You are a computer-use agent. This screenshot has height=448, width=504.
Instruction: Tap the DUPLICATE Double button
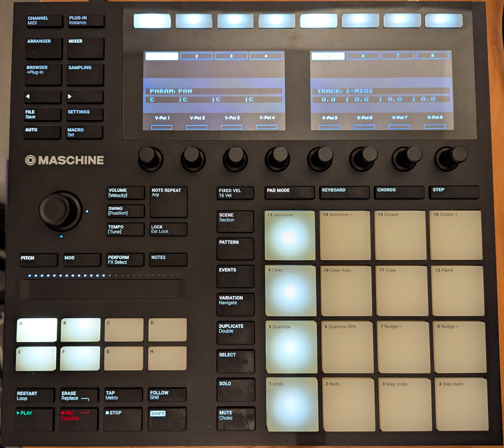tap(236, 333)
